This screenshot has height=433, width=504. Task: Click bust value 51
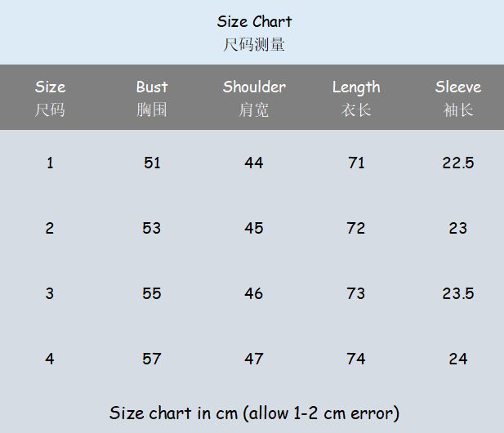[152, 163]
